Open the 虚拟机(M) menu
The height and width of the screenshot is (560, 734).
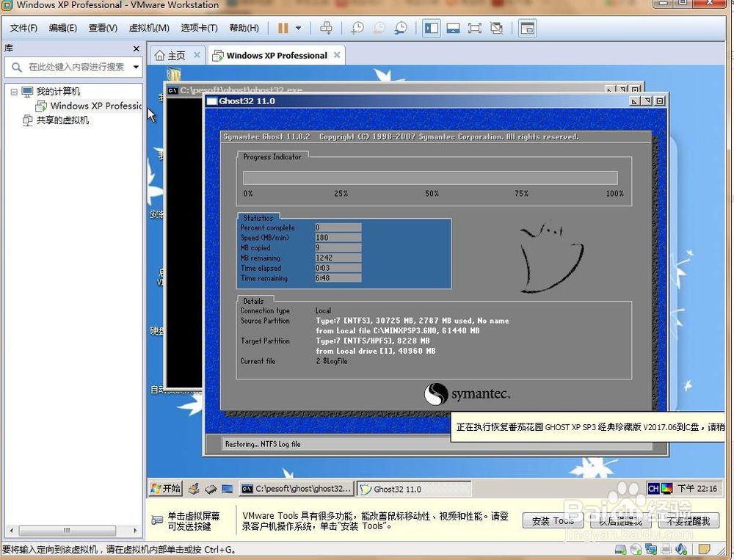[x=149, y=28]
